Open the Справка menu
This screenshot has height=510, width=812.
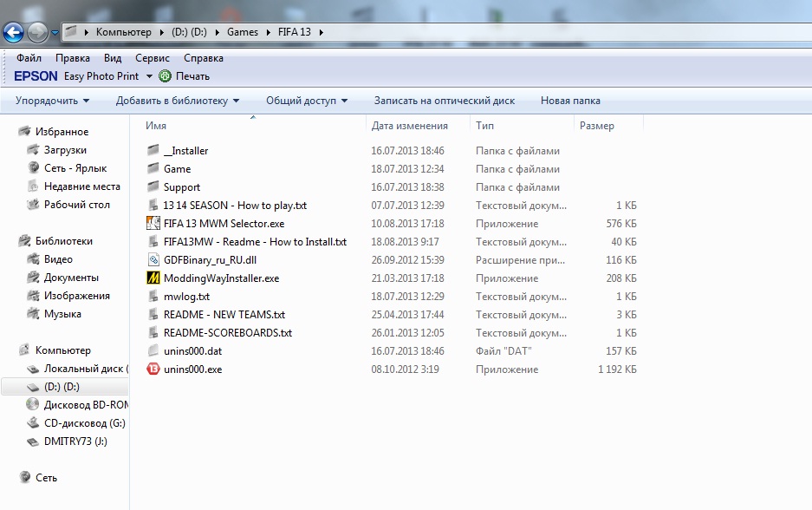click(204, 58)
